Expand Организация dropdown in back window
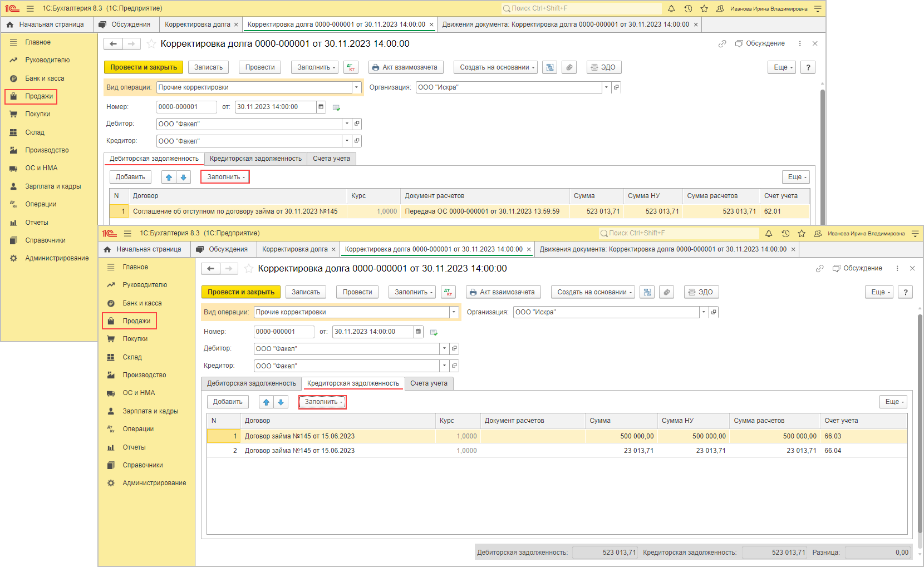The height and width of the screenshot is (567, 924). click(x=607, y=87)
